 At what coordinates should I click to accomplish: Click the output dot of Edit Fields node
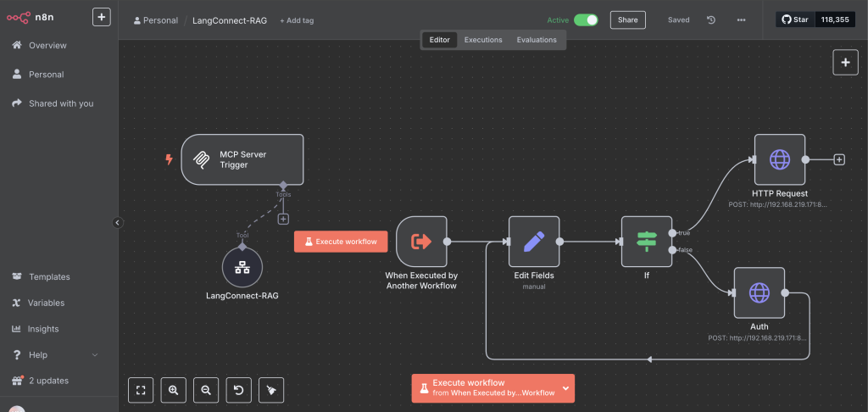(559, 242)
